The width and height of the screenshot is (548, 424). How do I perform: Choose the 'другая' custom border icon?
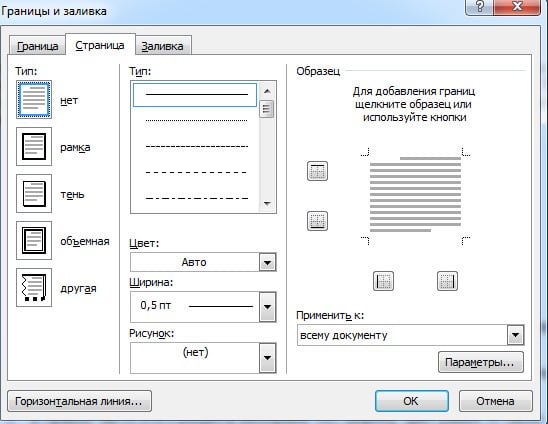tap(34, 288)
